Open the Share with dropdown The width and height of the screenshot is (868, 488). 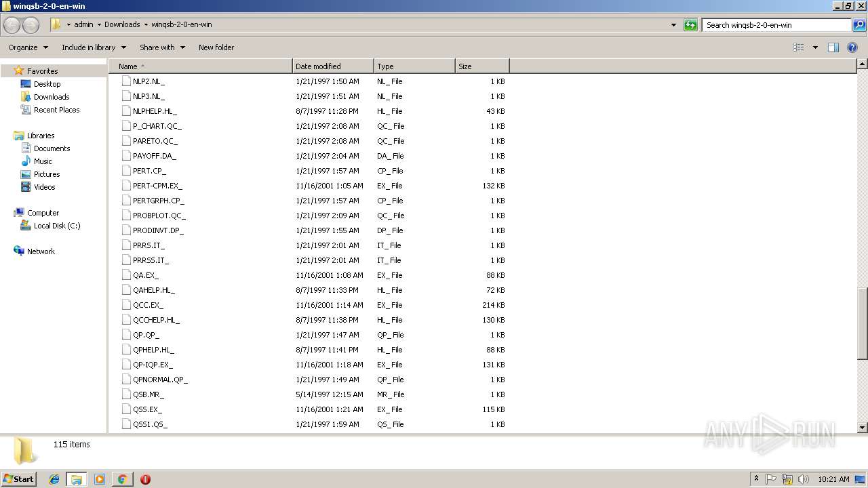point(162,47)
